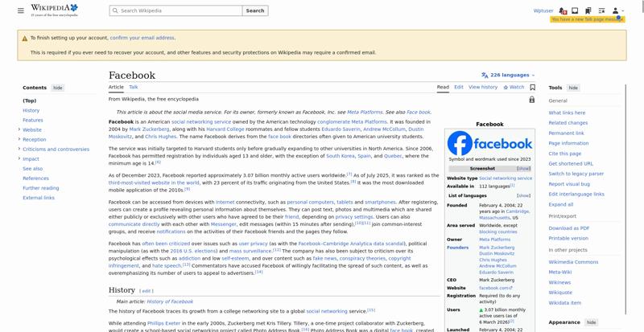The image size is (644, 332).
Task: Expand the Impact section in Contents
Action: pyautogui.click(x=19, y=159)
